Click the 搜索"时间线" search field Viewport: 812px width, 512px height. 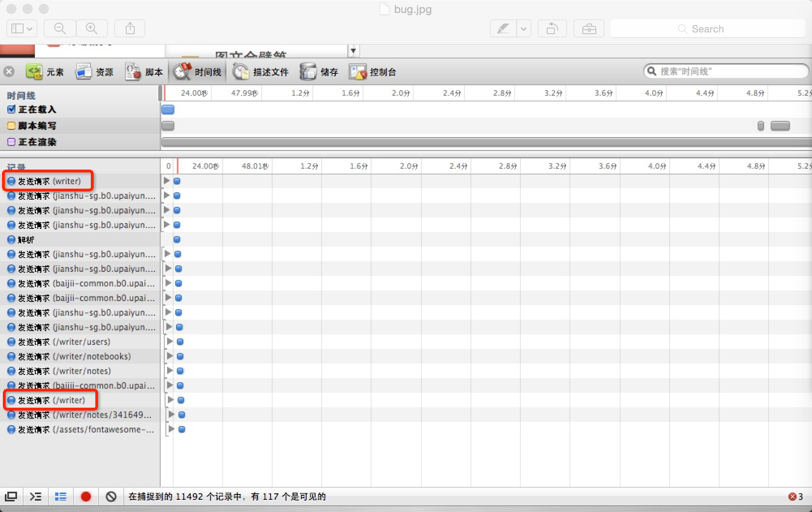[x=726, y=71]
